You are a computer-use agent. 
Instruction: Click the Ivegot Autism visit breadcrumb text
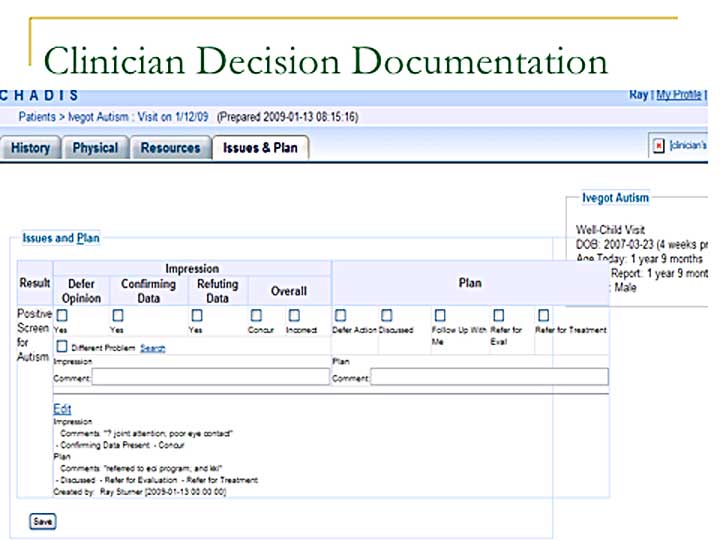click(x=138, y=117)
